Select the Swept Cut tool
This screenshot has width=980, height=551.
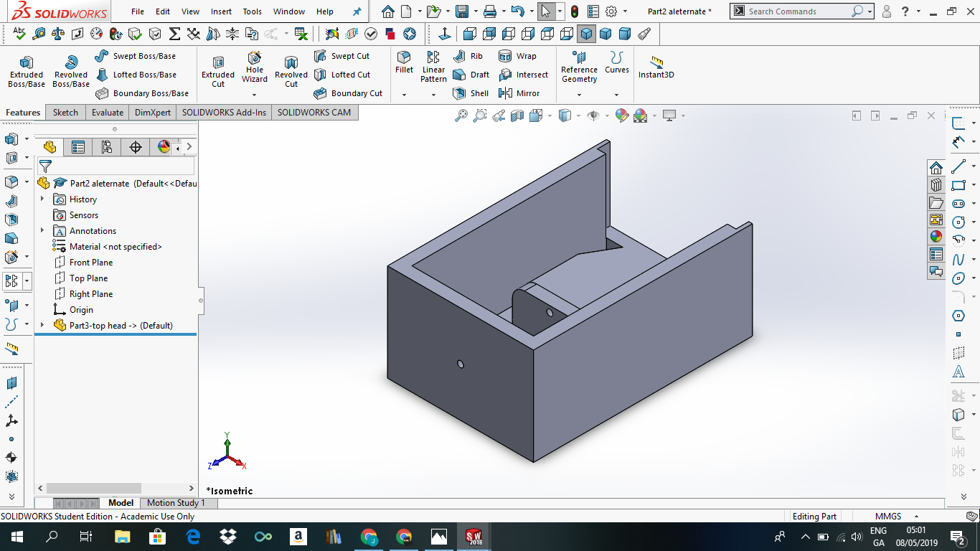click(x=342, y=56)
